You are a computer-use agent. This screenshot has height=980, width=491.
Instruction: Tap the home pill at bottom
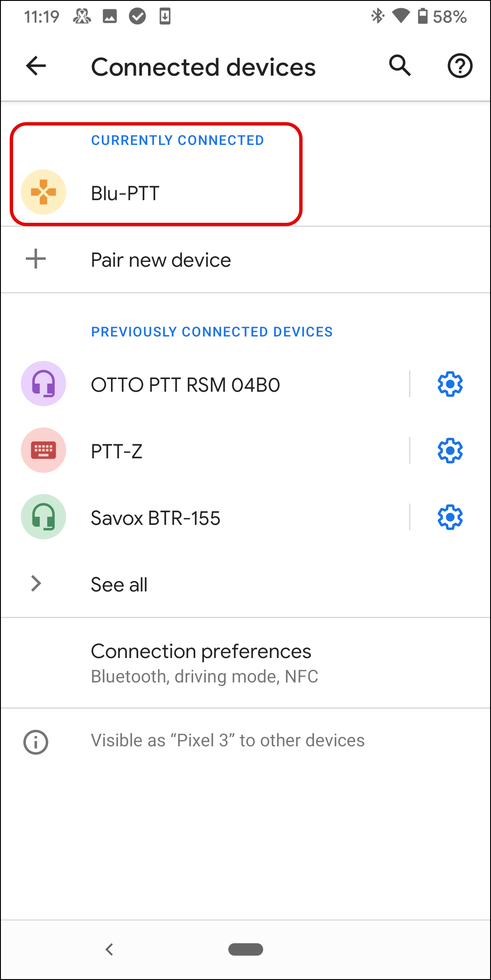(x=246, y=949)
